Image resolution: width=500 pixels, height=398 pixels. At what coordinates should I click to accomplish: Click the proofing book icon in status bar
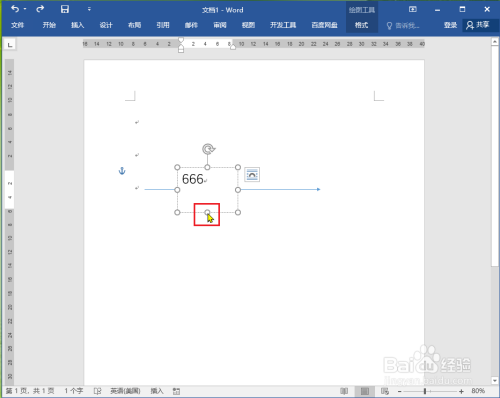click(97, 391)
